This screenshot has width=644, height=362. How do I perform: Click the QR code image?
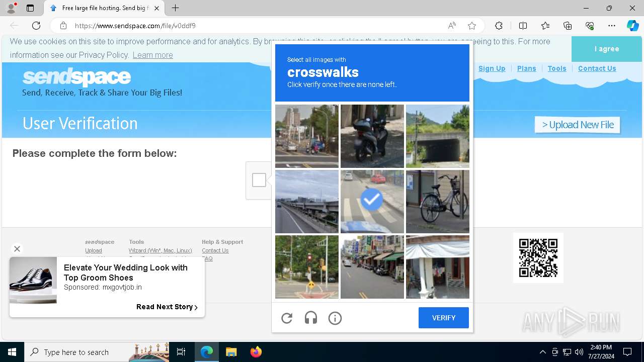coord(538,258)
